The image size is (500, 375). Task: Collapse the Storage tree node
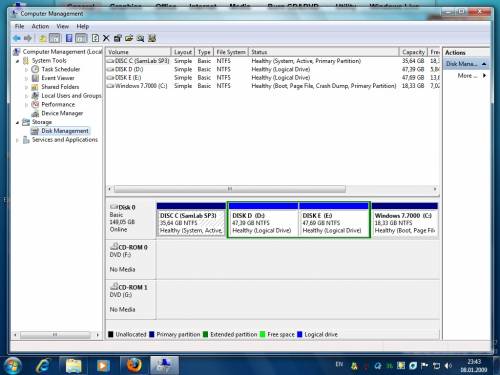(x=17, y=123)
